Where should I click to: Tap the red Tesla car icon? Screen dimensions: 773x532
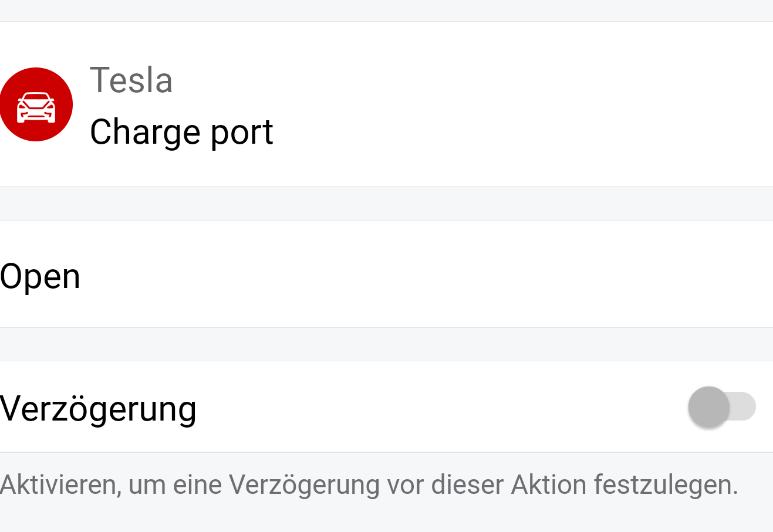36,104
